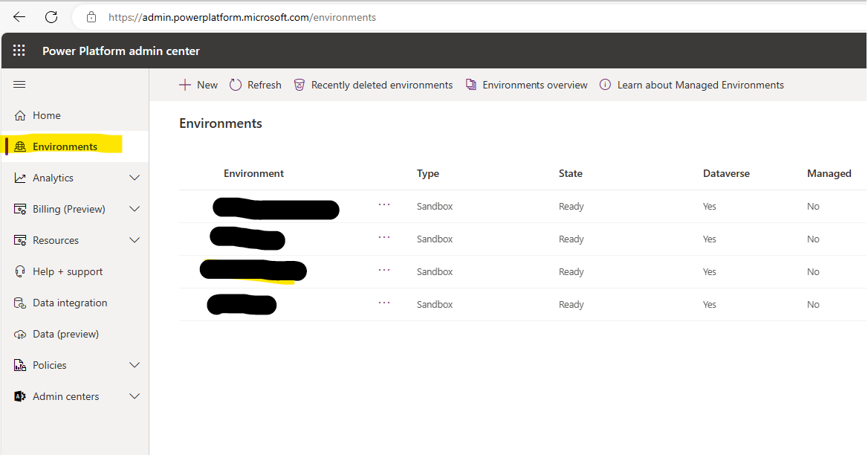Click Ready in the second row
This screenshot has height=455, width=868.
571,239
